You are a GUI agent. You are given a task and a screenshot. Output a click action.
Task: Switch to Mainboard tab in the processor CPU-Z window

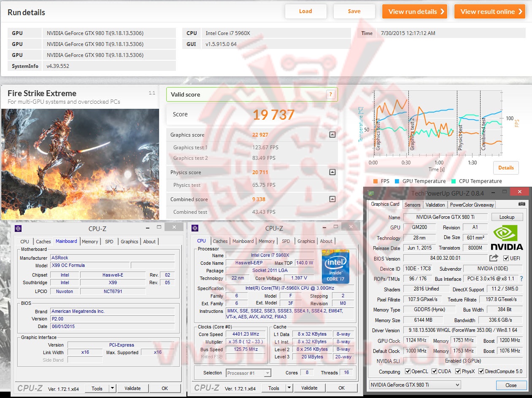(243, 241)
